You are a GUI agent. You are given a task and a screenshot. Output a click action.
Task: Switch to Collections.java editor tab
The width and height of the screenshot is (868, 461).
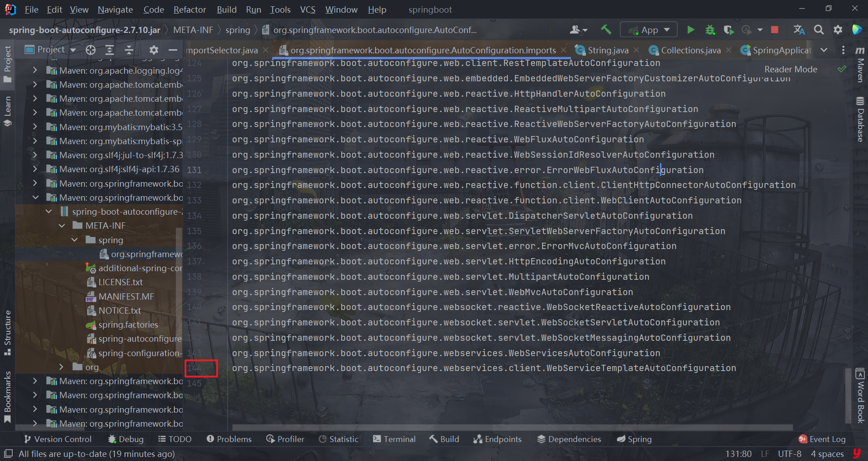coord(690,50)
